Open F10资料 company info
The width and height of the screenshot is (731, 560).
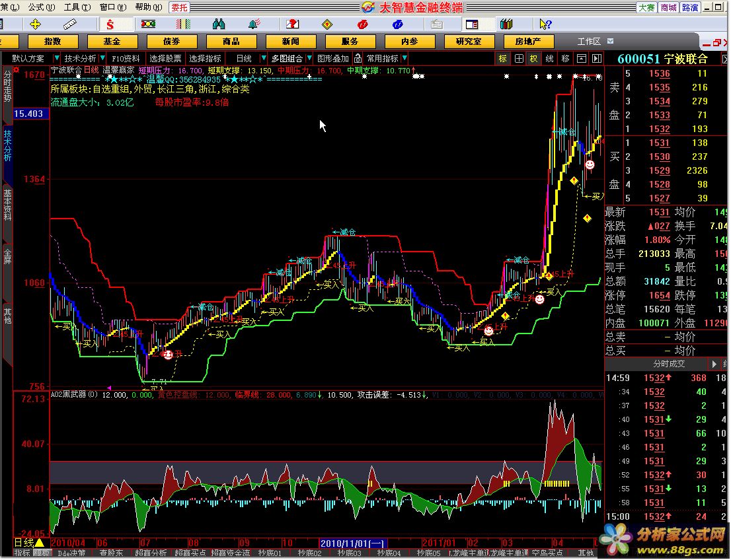(126, 58)
